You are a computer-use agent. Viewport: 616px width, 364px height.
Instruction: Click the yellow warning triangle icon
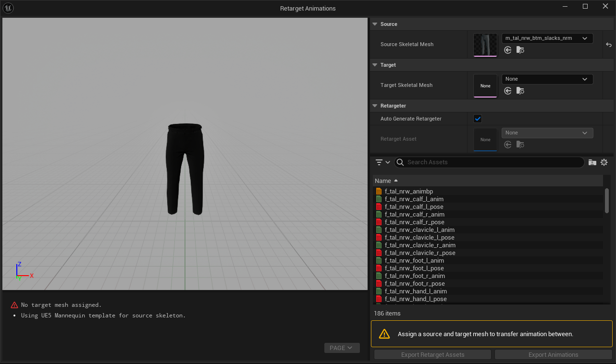pyautogui.click(x=384, y=334)
